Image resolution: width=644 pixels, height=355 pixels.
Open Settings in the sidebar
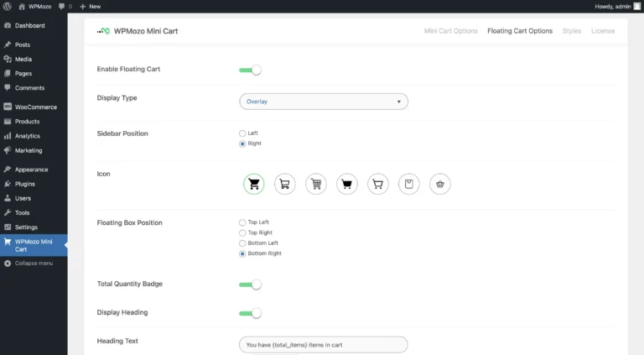click(34, 227)
